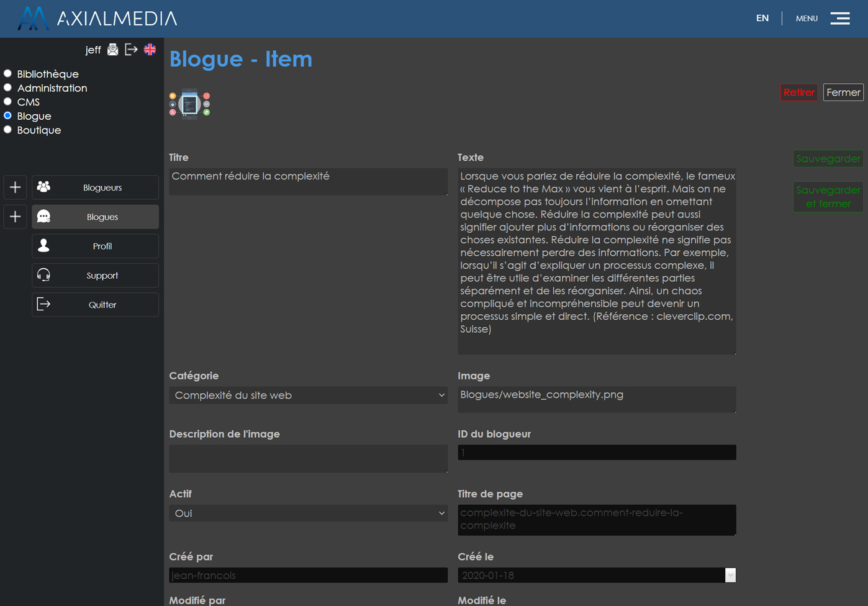The image size is (868, 606).
Task: Open the Catégorie dropdown
Action: tap(308, 395)
